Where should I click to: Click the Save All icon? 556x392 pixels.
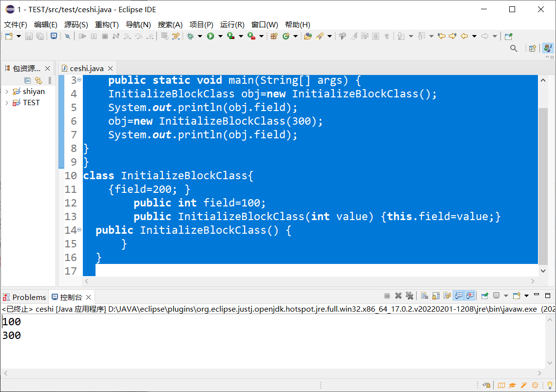click(40, 36)
